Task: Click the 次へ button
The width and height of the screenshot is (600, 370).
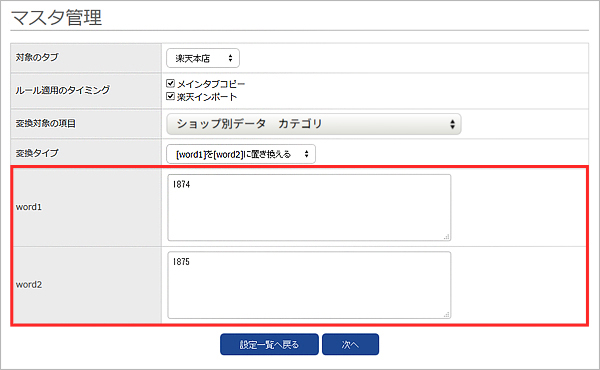Action: (350, 344)
